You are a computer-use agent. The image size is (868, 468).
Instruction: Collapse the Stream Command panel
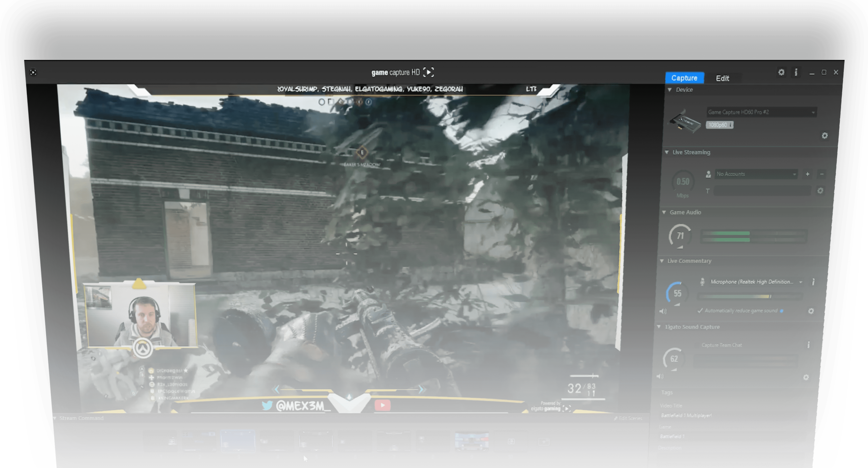pos(55,418)
